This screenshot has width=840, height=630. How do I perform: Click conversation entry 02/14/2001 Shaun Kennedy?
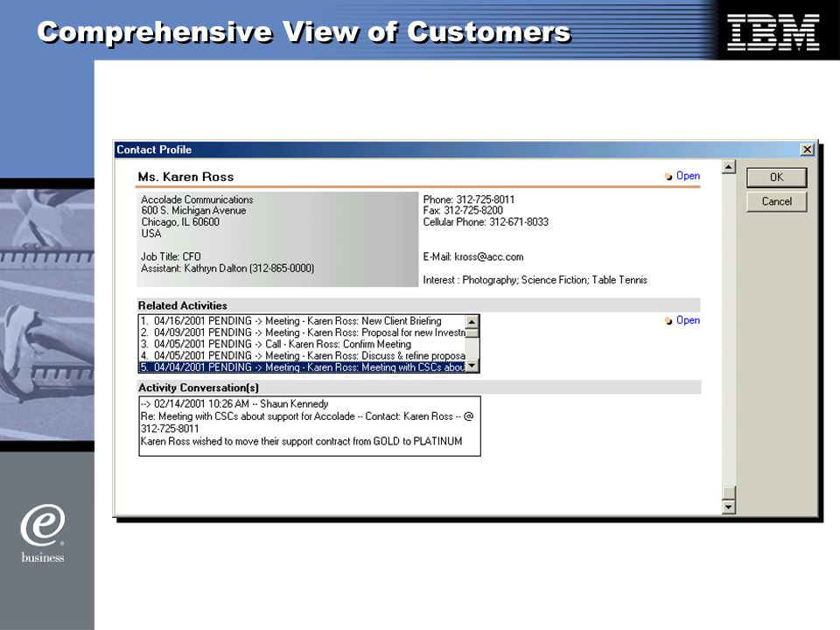tap(234, 404)
